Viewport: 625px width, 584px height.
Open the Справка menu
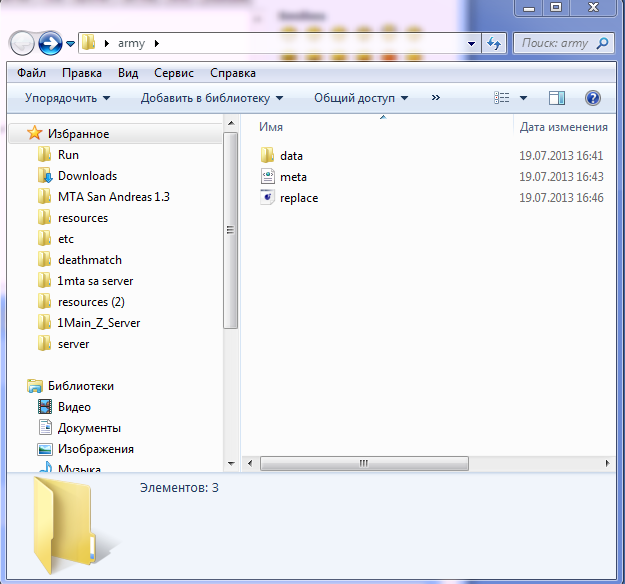pyautogui.click(x=233, y=73)
